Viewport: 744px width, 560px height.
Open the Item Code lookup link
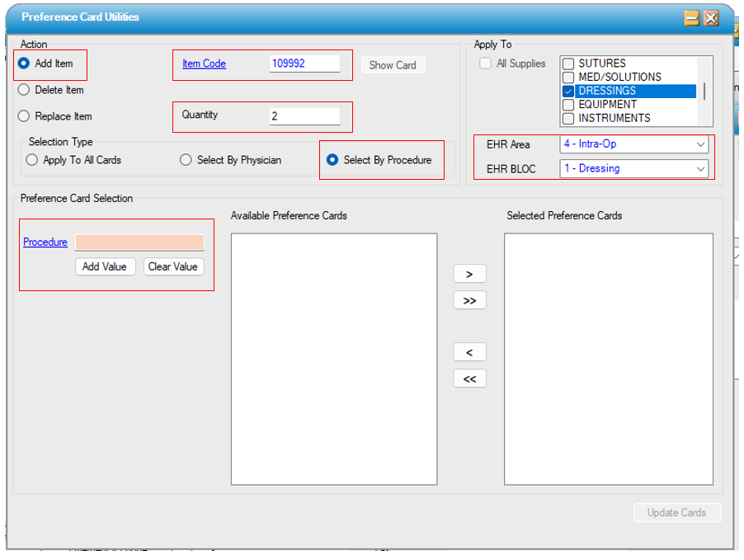point(204,64)
